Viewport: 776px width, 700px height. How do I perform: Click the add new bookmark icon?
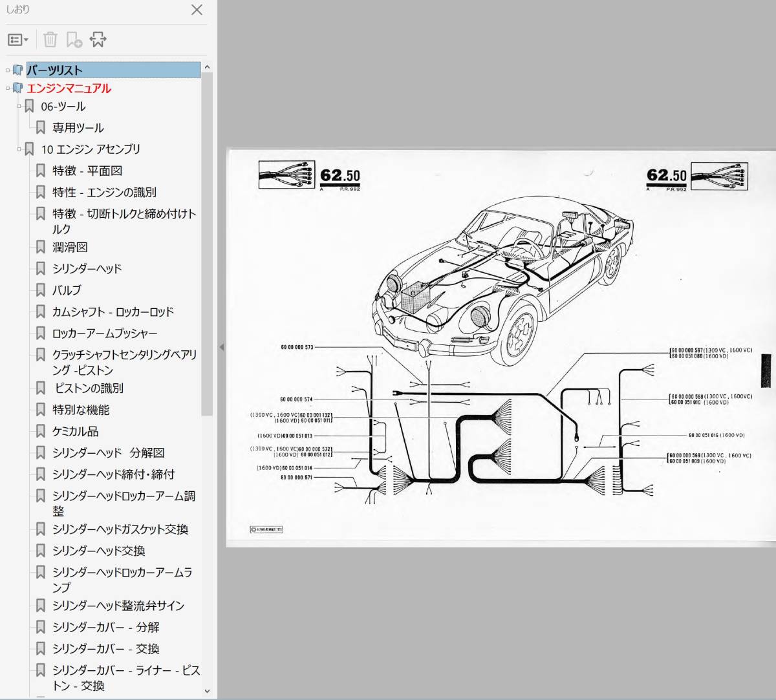coord(74,40)
